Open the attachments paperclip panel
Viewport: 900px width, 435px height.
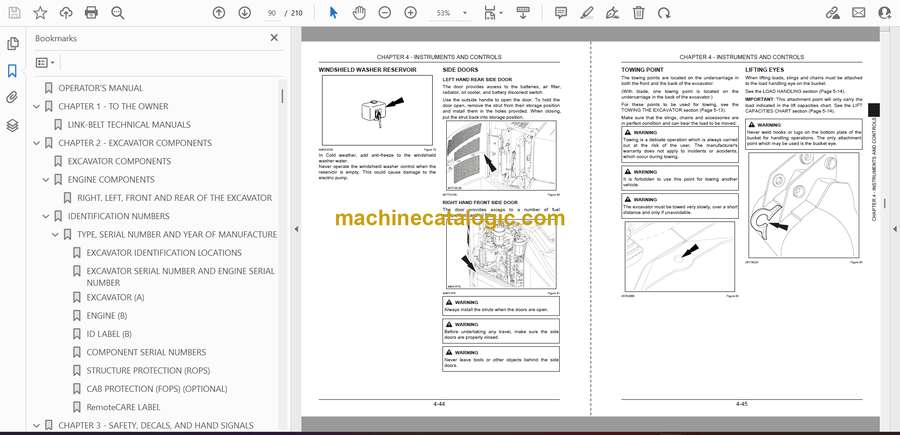click(x=12, y=98)
